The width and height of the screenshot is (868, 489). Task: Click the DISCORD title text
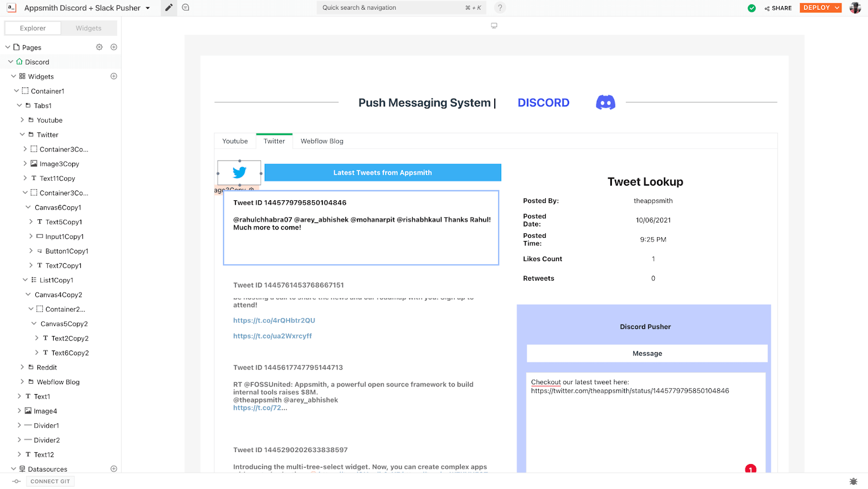coord(544,103)
